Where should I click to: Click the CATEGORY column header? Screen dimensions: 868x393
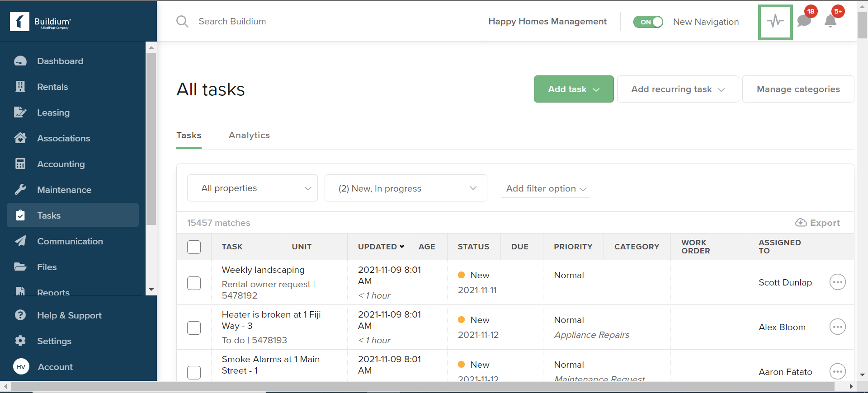(x=637, y=247)
